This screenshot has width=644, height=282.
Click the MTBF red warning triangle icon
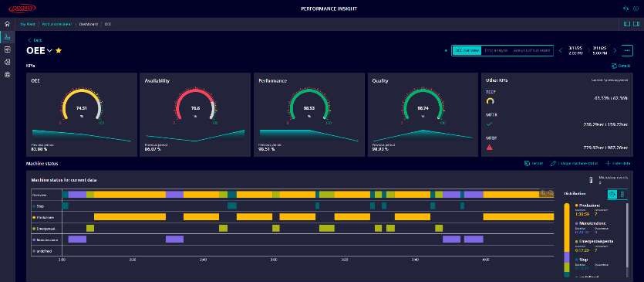pos(490,148)
